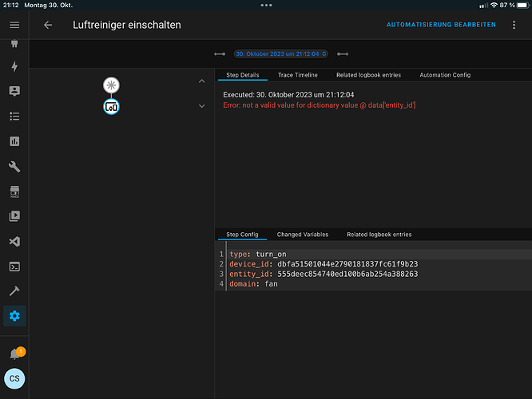Viewport: 532px width, 399px height.
Task: Select the trigger node in trace graph
Action: [x=111, y=85]
